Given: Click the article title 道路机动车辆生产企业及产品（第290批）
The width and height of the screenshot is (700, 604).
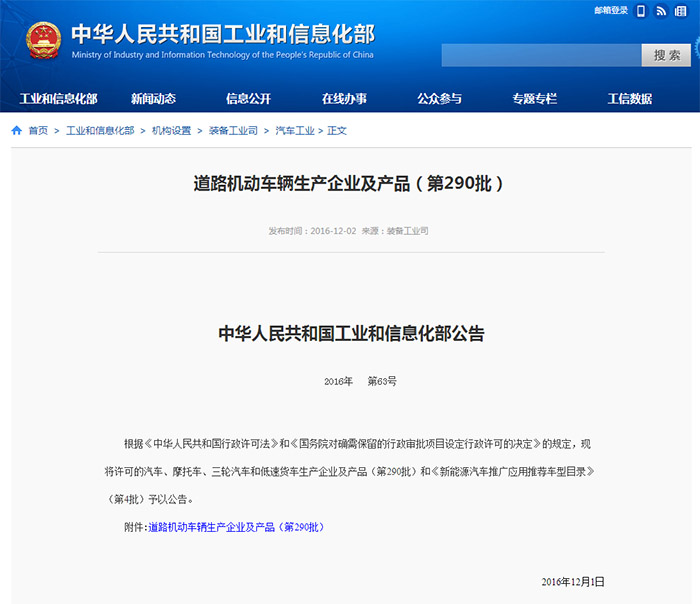Looking at the screenshot, I should 349,183.
